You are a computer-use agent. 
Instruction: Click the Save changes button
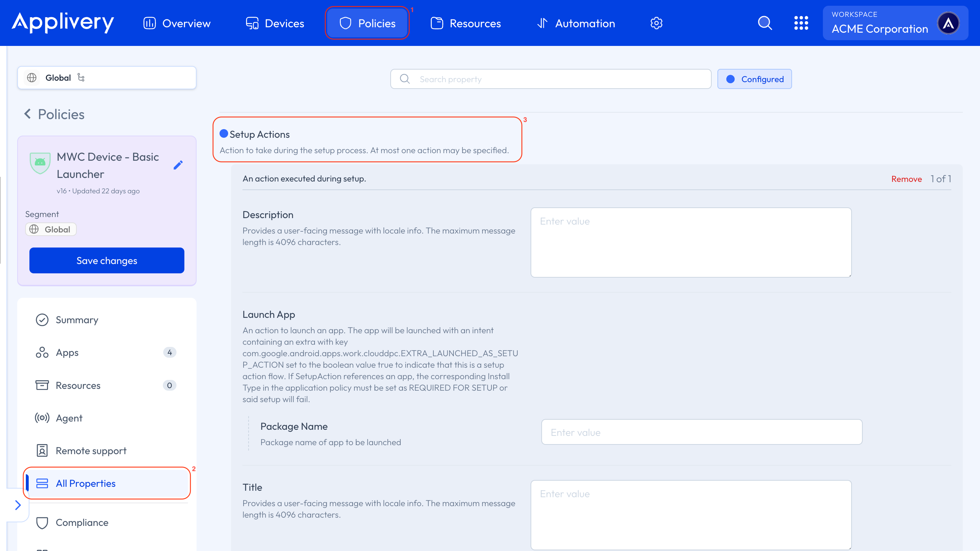(x=107, y=260)
